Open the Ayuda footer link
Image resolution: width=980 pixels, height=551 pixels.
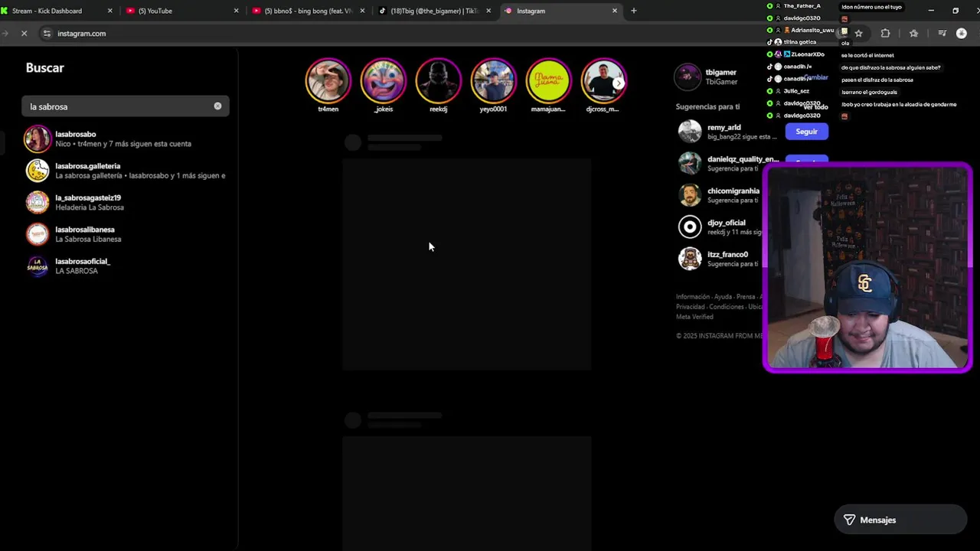tap(723, 297)
